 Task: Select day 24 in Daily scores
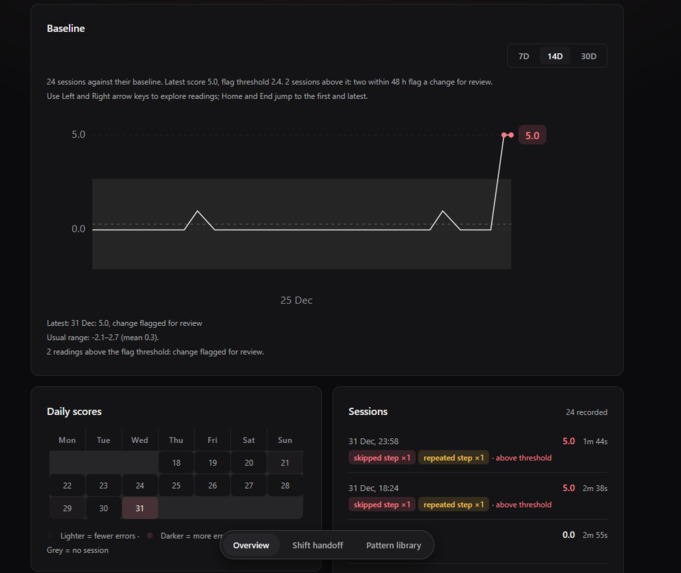tap(140, 485)
